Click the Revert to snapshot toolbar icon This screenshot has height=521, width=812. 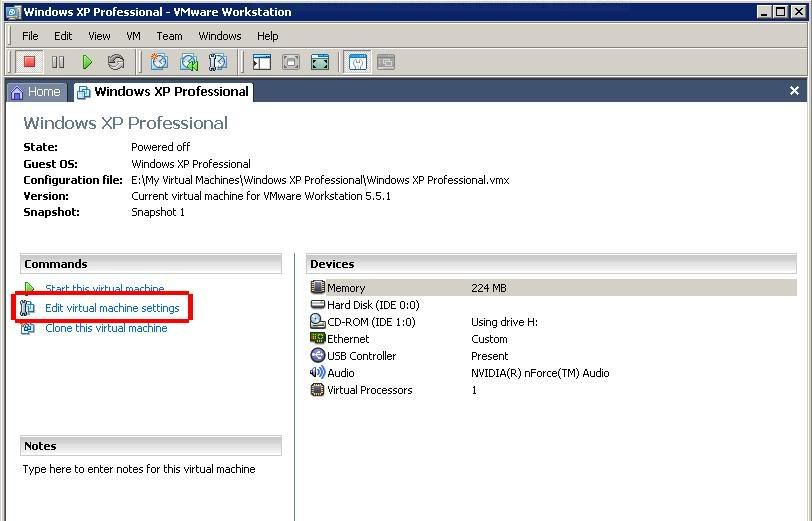(x=188, y=62)
